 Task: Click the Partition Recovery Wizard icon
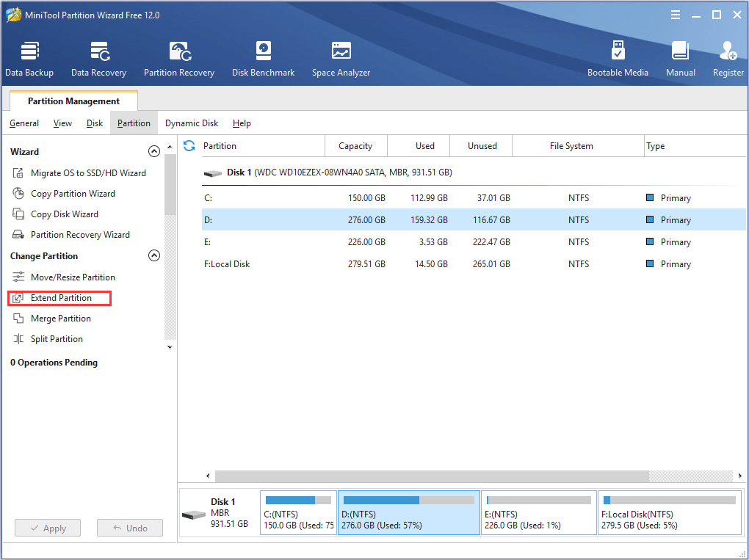pos(18,234)
